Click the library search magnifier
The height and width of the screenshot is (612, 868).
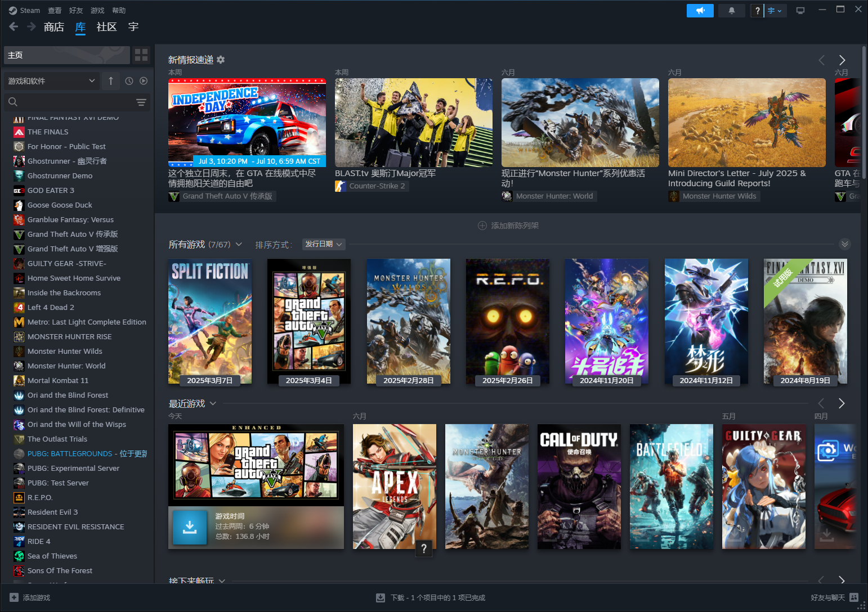[13, 102]
